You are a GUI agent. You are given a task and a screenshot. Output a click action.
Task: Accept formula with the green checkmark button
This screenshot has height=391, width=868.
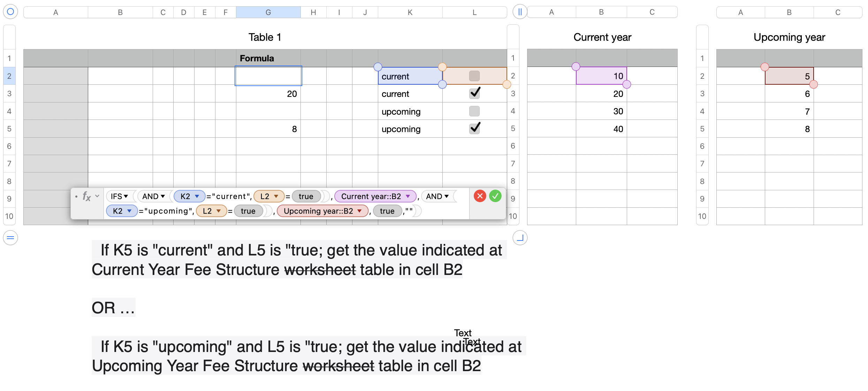coord(495,196)
